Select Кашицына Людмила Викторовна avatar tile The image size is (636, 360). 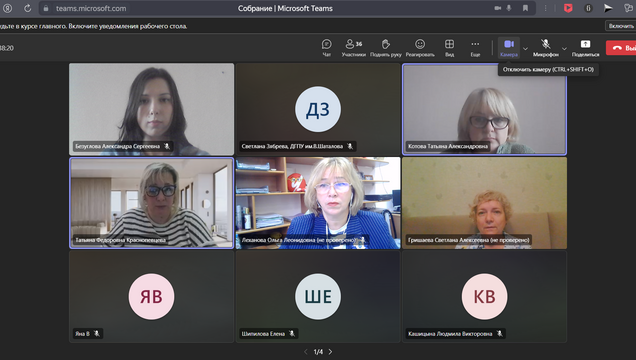(484, 296)
